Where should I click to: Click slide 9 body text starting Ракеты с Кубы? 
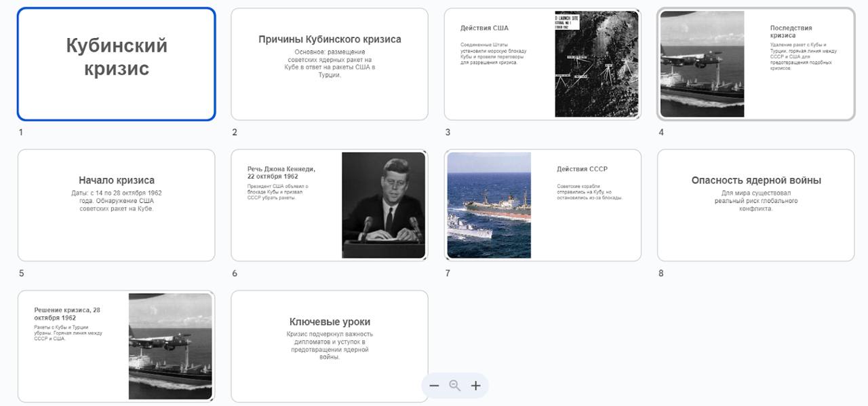tap(68, 333)
